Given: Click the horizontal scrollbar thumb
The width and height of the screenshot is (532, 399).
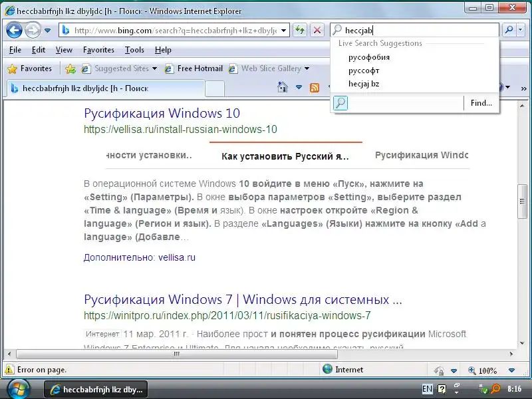Looking at the screenshot, I should click(x=176, y=354).
